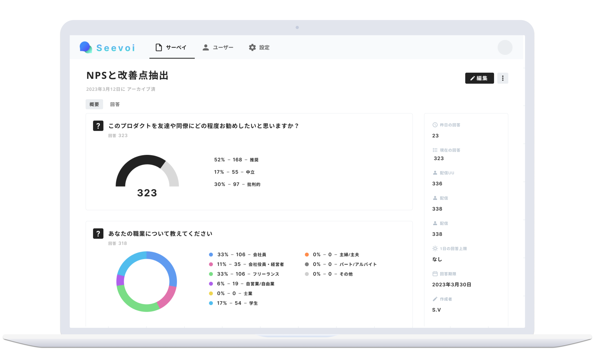The height and width of the screenshot is (364, 595).
Task: Click question mark icon of first question
Action: [98, 126]
